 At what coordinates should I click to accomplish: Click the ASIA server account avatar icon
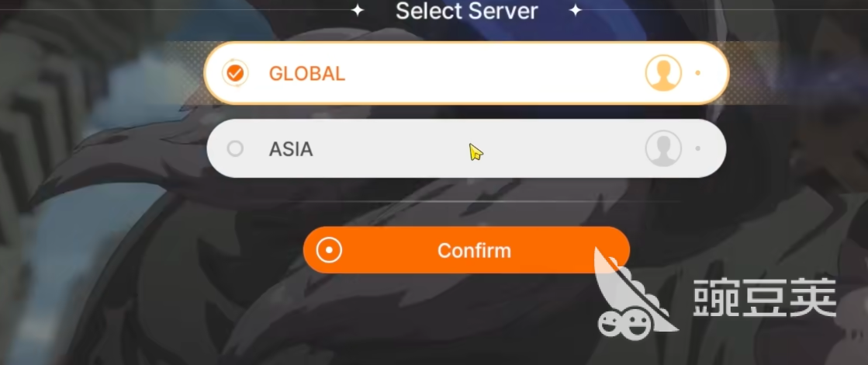(x=663, y=148)
